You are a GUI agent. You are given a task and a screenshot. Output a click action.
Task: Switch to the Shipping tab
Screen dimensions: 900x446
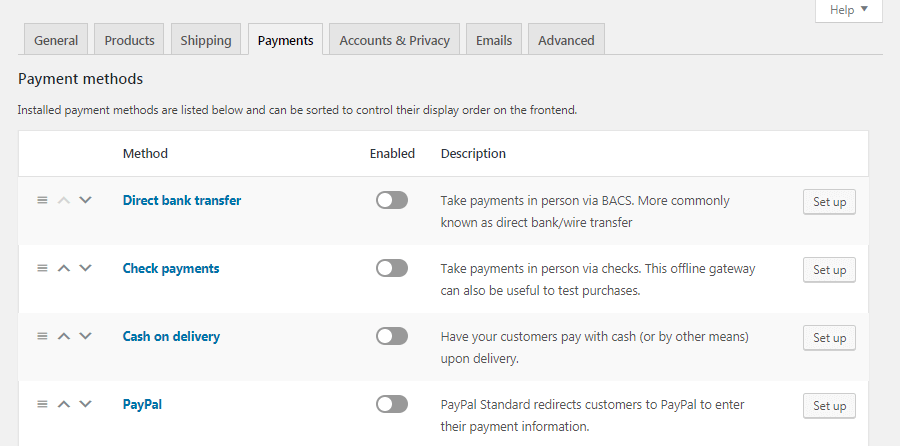tap(206, 40)
